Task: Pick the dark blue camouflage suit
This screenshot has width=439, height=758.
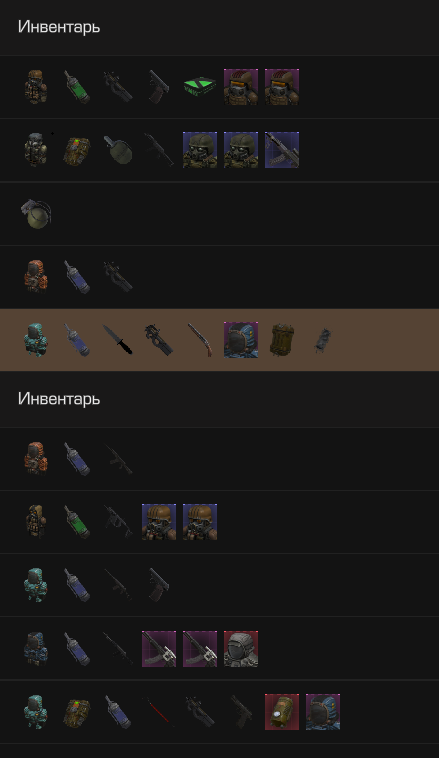Action: pos(36,648)
